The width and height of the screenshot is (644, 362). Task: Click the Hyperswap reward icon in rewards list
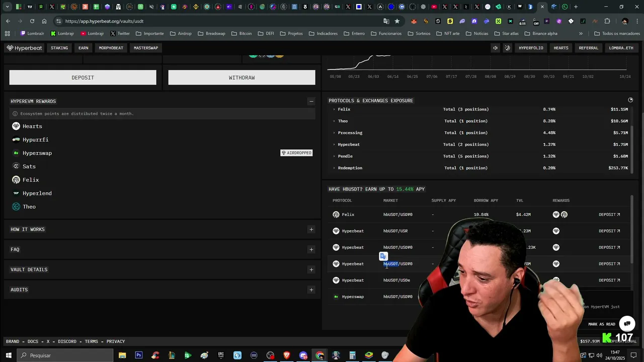point(16,153)
